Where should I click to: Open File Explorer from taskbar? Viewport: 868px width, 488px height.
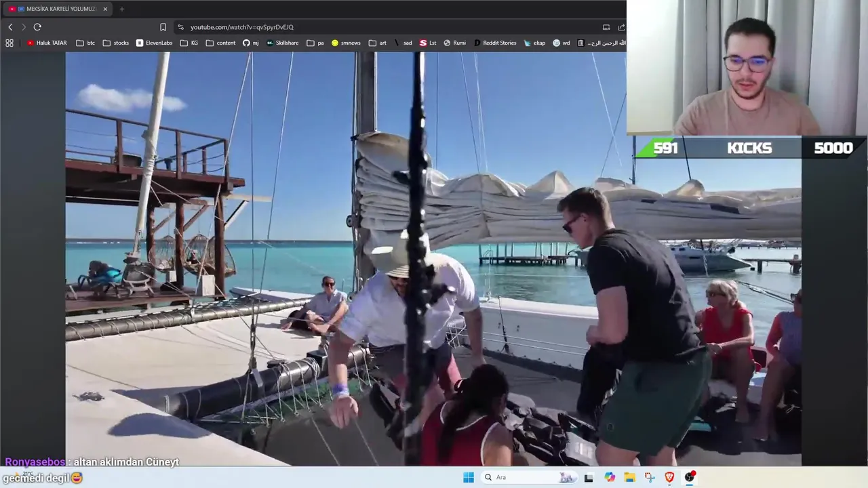pos(629,477)
